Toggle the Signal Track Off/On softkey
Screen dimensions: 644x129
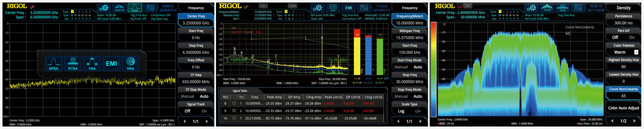click(196, 108)
